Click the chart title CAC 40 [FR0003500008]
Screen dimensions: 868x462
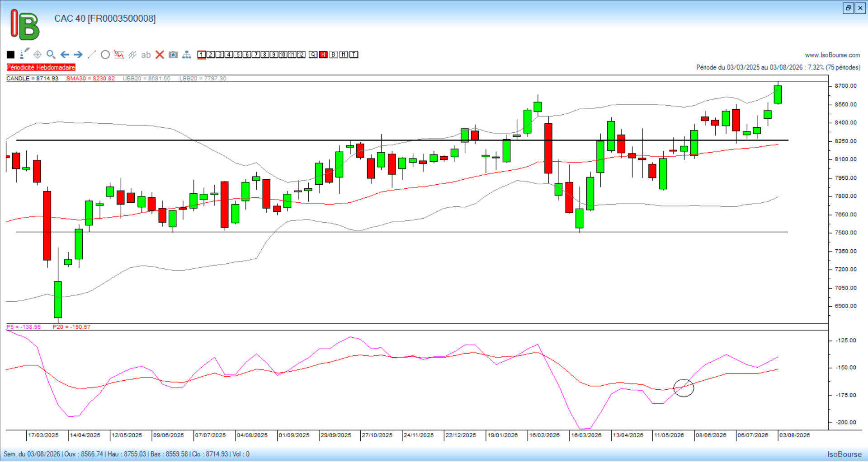pos(105,19)
